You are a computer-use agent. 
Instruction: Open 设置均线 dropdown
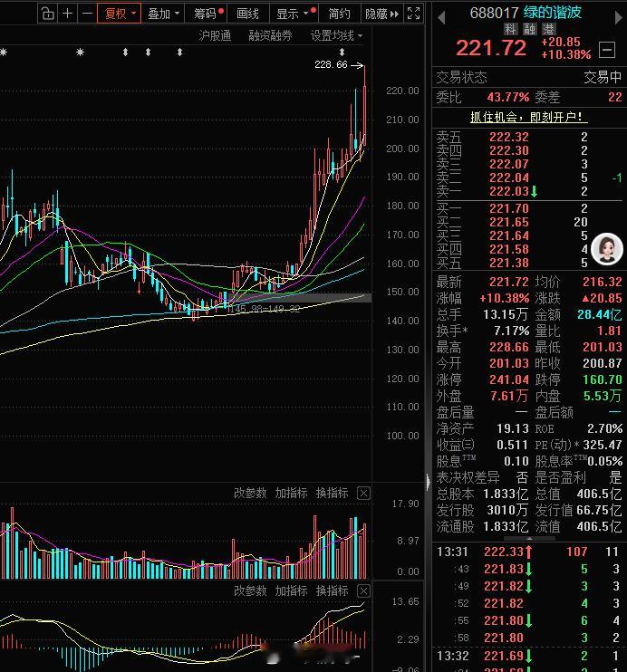336,35
